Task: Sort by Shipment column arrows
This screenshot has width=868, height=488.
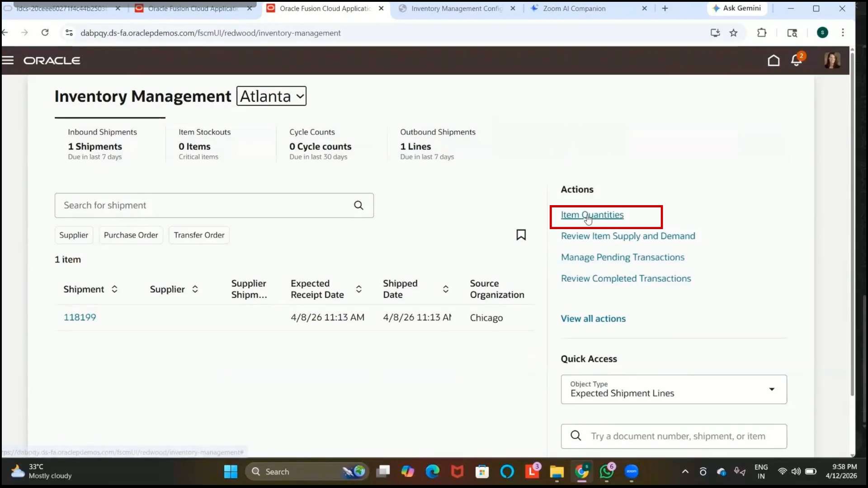Action: [114, 289]
